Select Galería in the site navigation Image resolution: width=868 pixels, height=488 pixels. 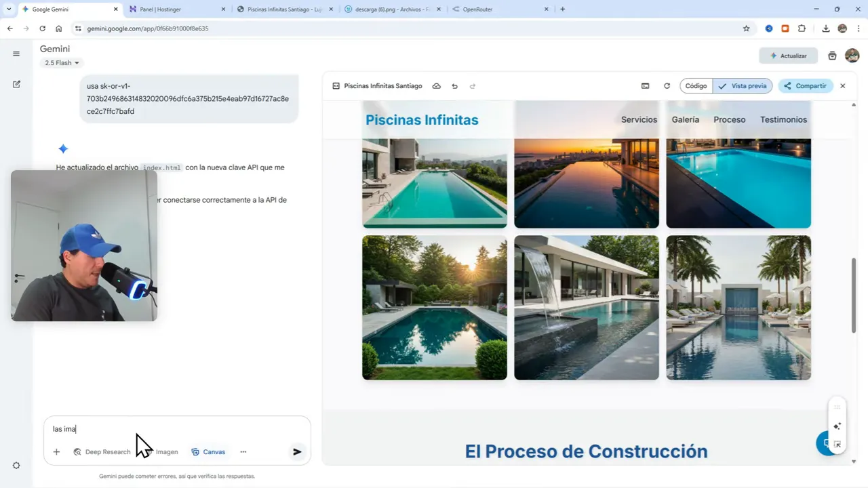click(685, 119)
